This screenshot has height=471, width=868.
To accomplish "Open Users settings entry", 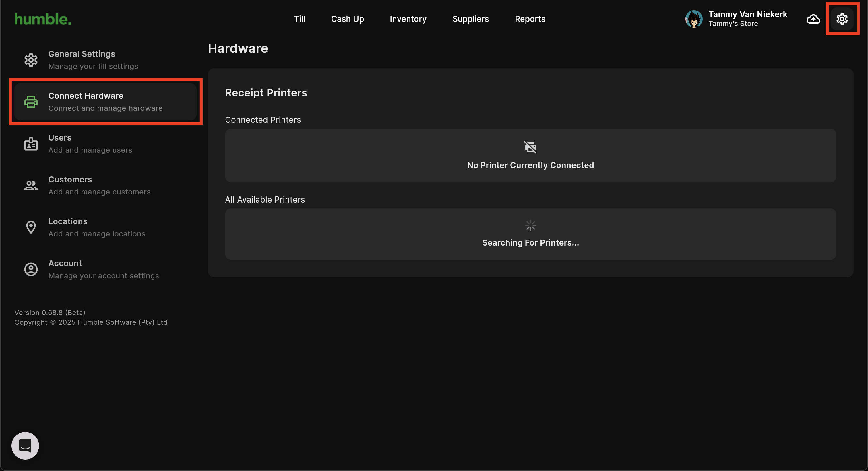I will pos(105,144).
